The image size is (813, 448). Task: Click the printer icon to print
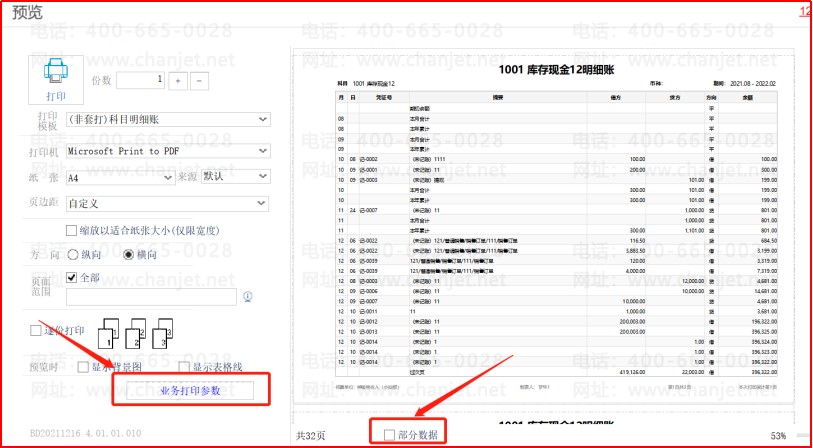pos(55,71)
